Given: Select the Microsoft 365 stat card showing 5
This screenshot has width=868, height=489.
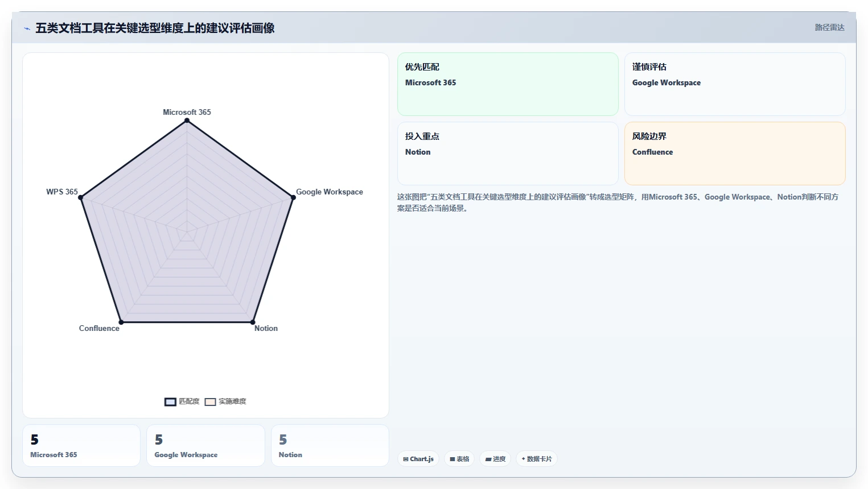Looking at the screenshot, I should [x=81, y=446].
